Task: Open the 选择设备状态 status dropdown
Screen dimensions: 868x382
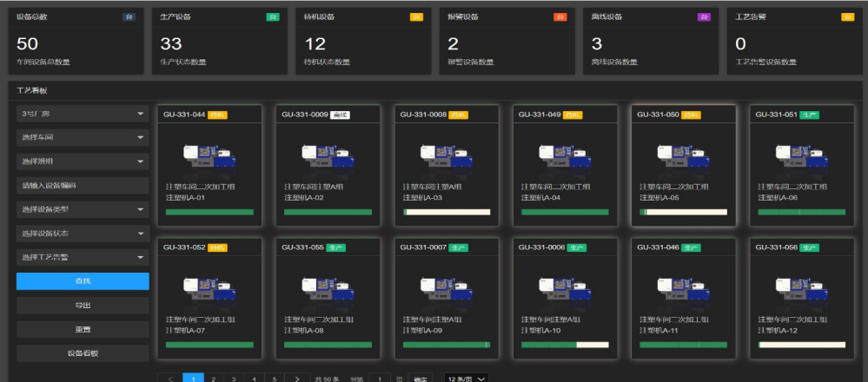Action: tap(83, 233)
